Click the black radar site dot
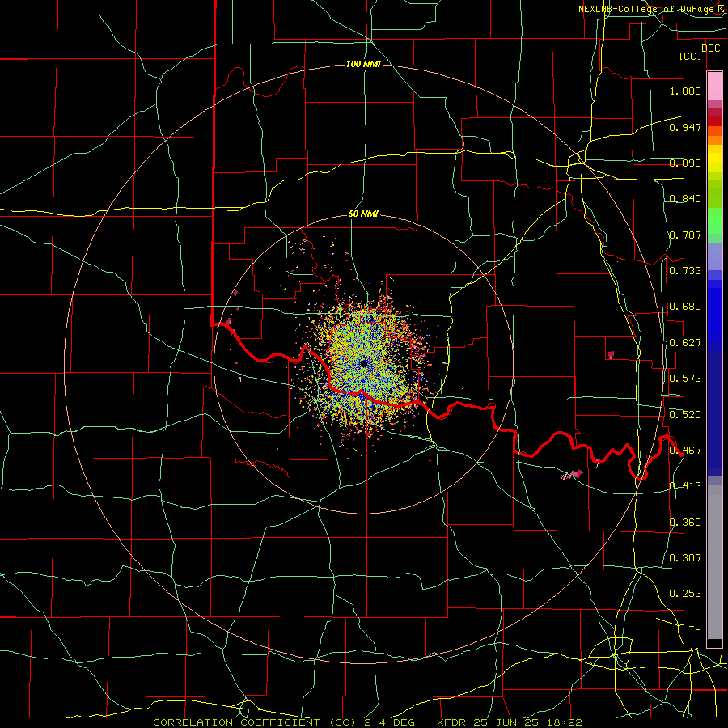Image resolution: width=728 pixels, height=728 pixels. pyautogui.click(x=363, y=363)
